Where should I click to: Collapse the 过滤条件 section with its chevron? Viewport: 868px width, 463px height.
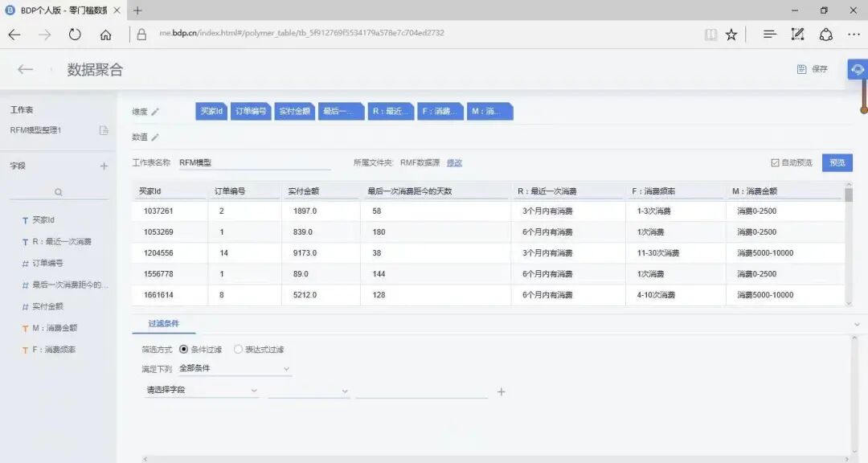[855, 325]
